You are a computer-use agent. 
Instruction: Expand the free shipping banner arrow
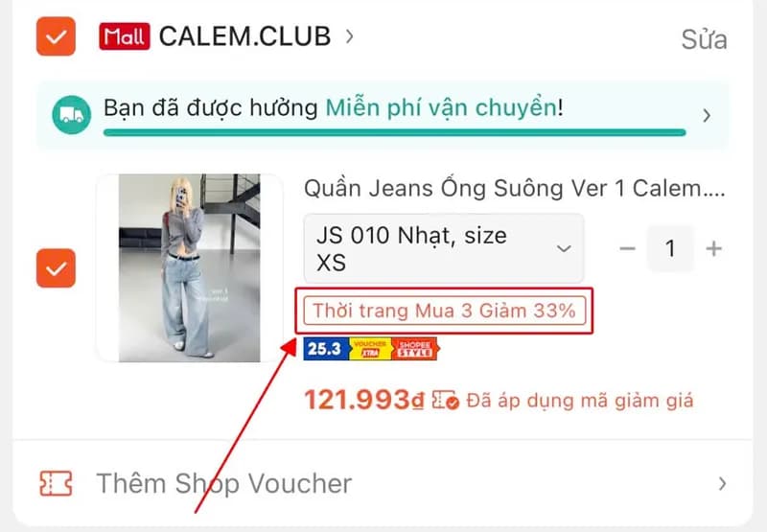[x=707, y=115]
